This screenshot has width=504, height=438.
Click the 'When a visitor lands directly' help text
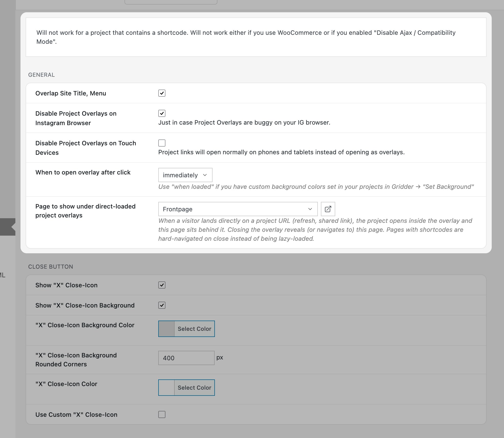(315, 229)
